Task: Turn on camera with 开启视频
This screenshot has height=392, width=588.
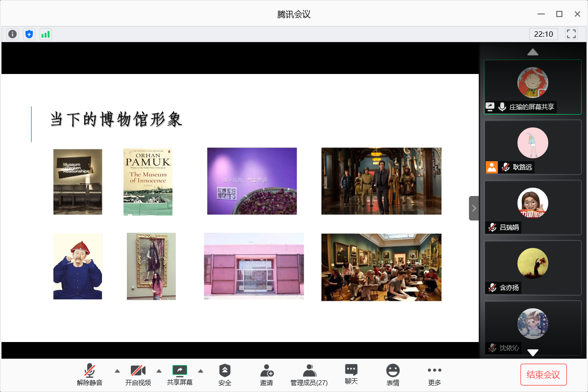Action: pyautogui.click(x=138, y=375)
